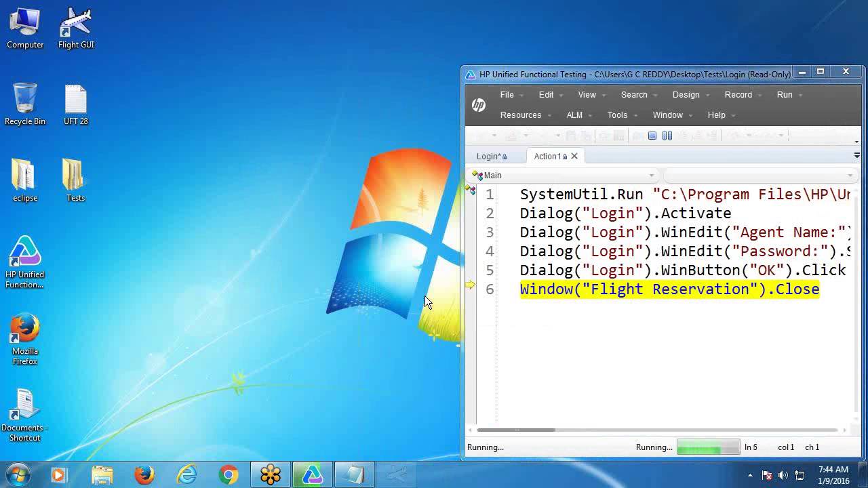The height and width of the screenshot is (488, 868).
Task: Switch to the Login* tab
Action: (492, 156)
